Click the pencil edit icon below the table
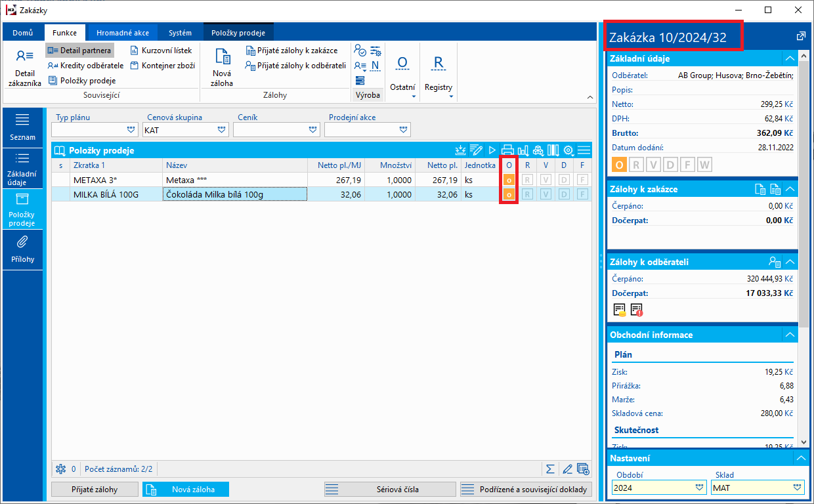Screen dimensions: 814x504 tap(567, 469)
